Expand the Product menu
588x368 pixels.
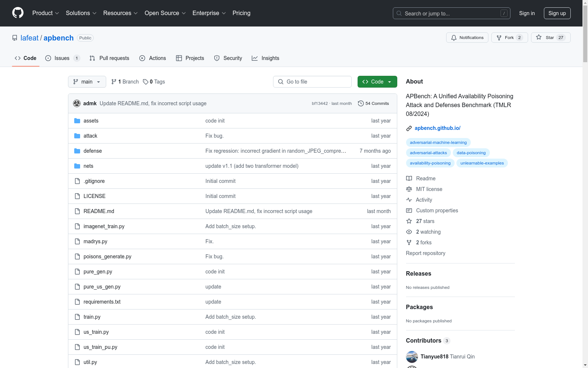45,13
